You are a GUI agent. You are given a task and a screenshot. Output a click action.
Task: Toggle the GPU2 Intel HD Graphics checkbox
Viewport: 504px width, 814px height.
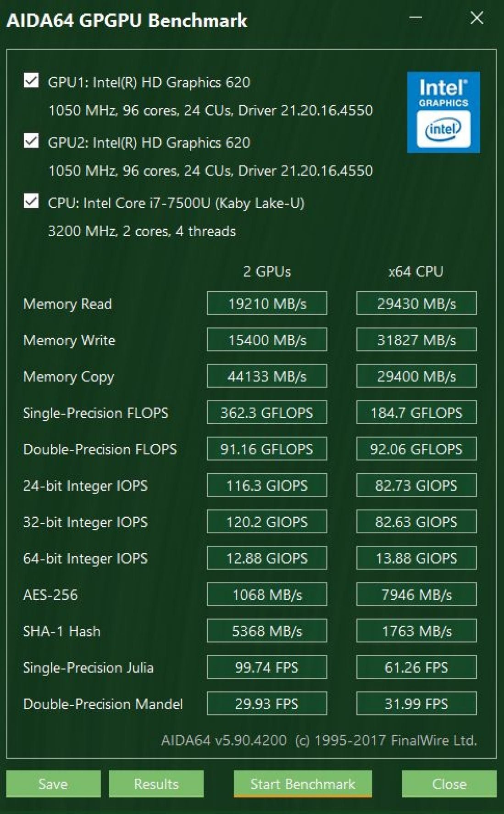pyautogui.click(x=31, y=140)
